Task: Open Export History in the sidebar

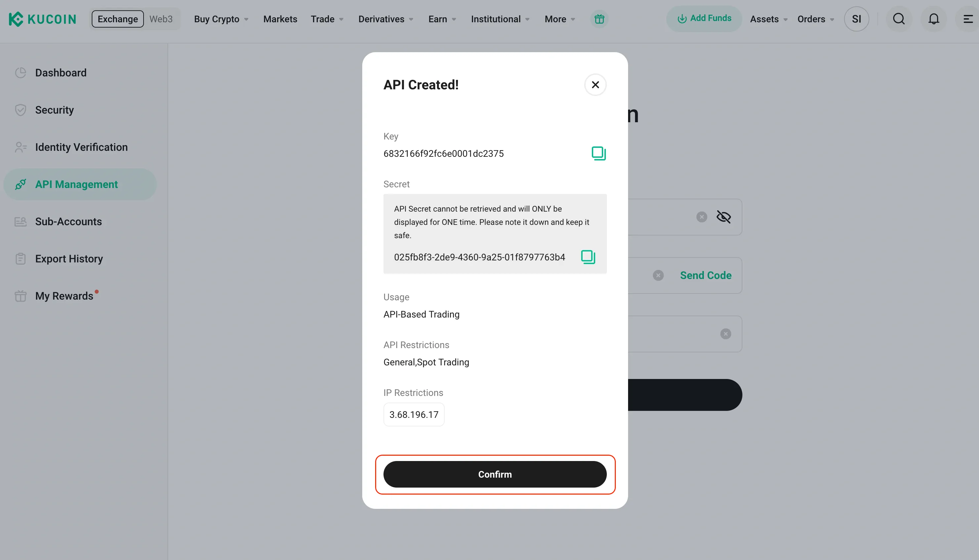Action: point(80,259)
